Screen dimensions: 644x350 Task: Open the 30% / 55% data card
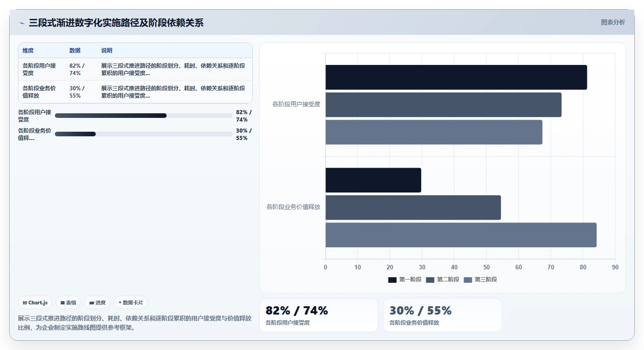442,315
